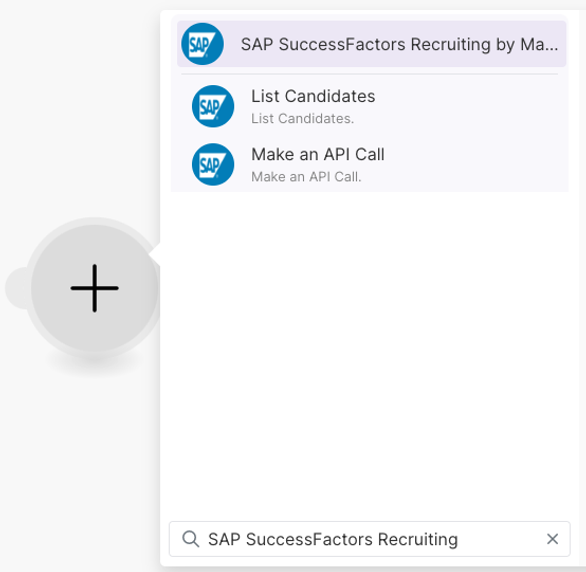The width and height of the screenshot is (586, 572).
Task: Click the SAP logo beside SAP SuccessFactors Recruiting header
Action: 202,44
